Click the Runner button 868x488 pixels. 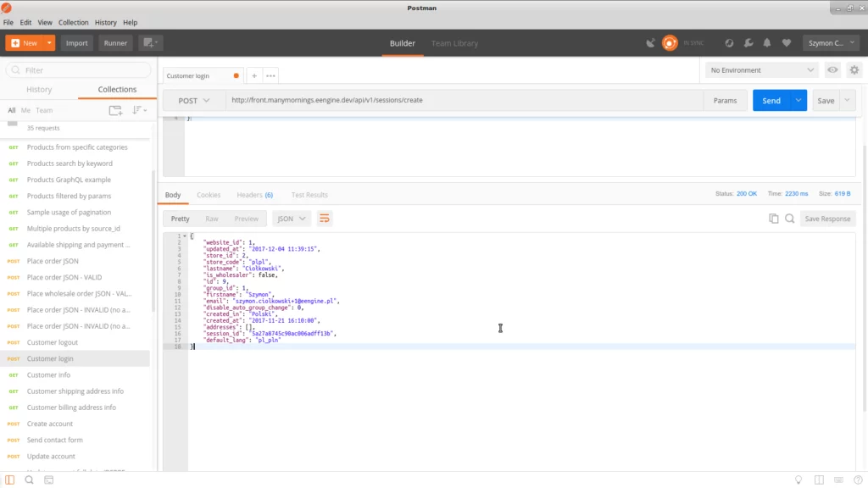tap(115, 42)
